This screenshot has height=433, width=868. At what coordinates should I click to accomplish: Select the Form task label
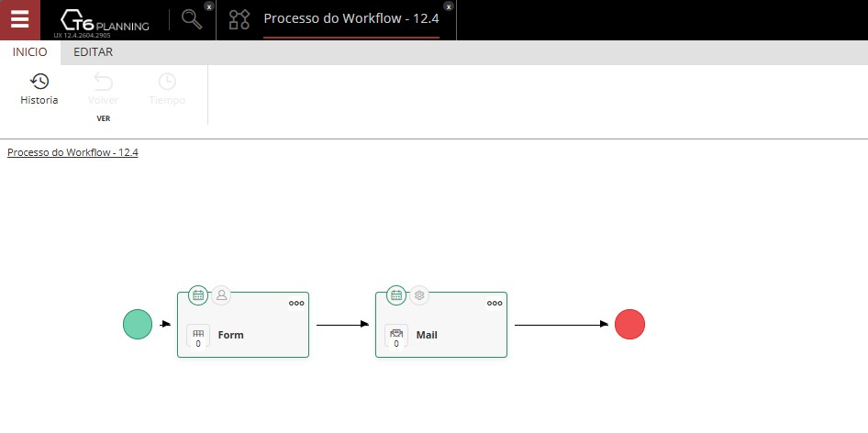(x=231, y=335)
